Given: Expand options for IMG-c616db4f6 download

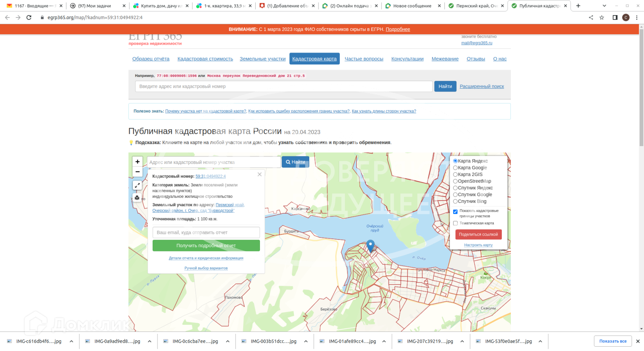Looking at the screenshot, I should (72, 341).
